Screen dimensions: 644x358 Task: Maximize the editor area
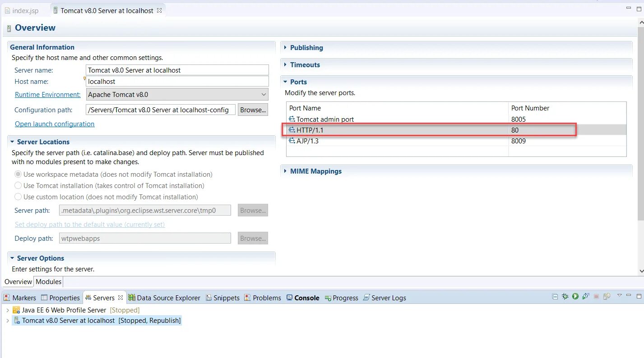pos(639,9)
